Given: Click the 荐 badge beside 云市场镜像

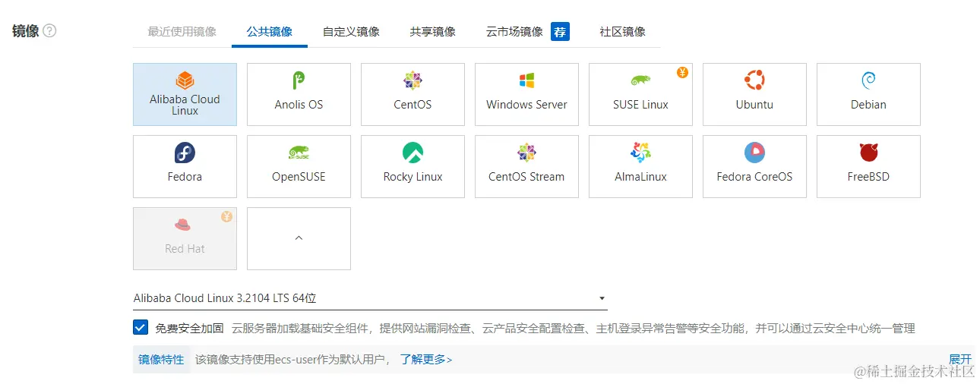Looking at the screenshot, I should [x=560, y=32].
